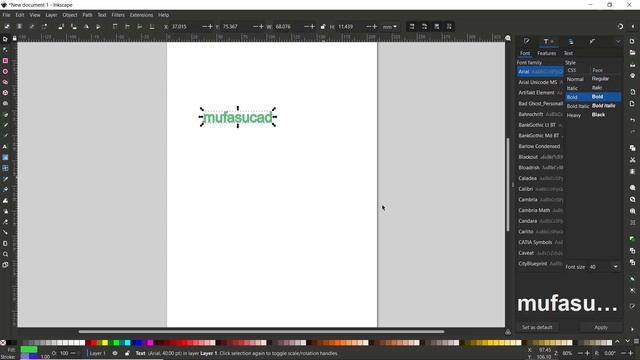The image size is (640, 360).
Task: Toggle guide lock at ruler corner
Action: 14,38
